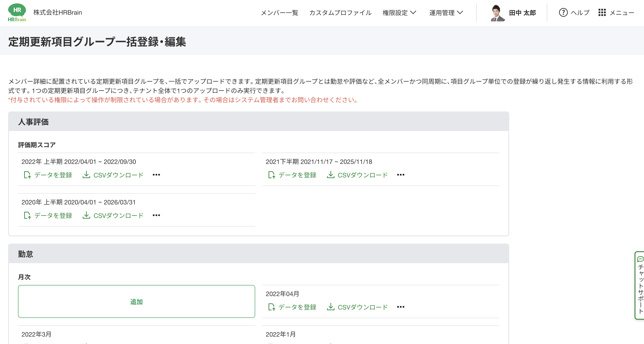
Task: Go to メンバー一覧 page
Action: click(x=279, y=13)
